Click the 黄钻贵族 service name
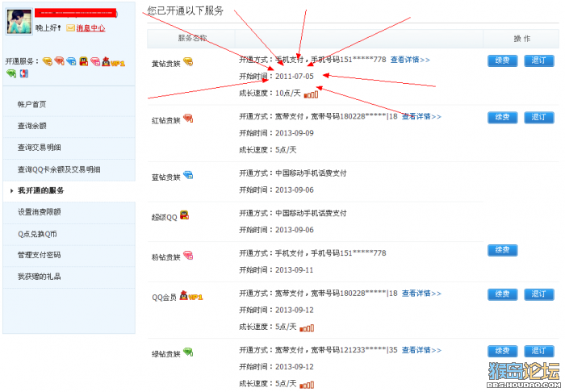The height and width of the screenshot is (392, 565). tap(165, 64)
